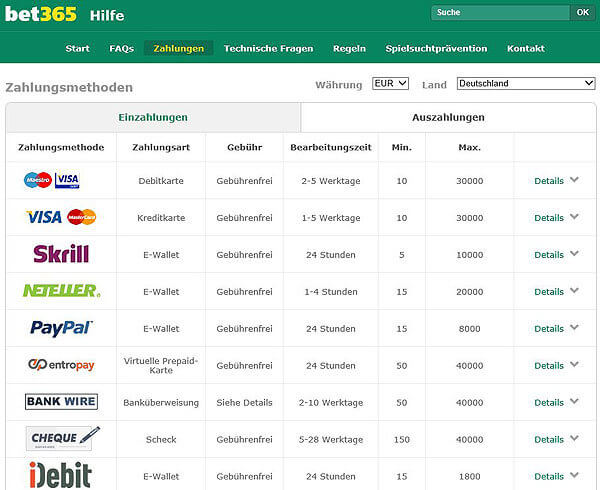Viewport: 600px width, 490px height.
Task: Click the Zahlungsmethoden page heading
Action: tap(69, 88)
